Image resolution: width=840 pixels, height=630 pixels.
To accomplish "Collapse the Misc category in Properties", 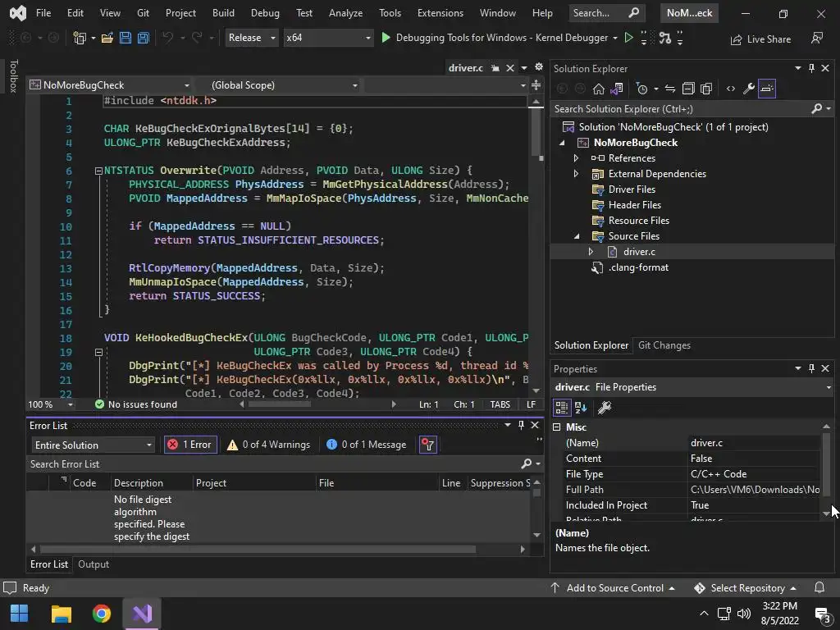I will click(x=557, y=427).
